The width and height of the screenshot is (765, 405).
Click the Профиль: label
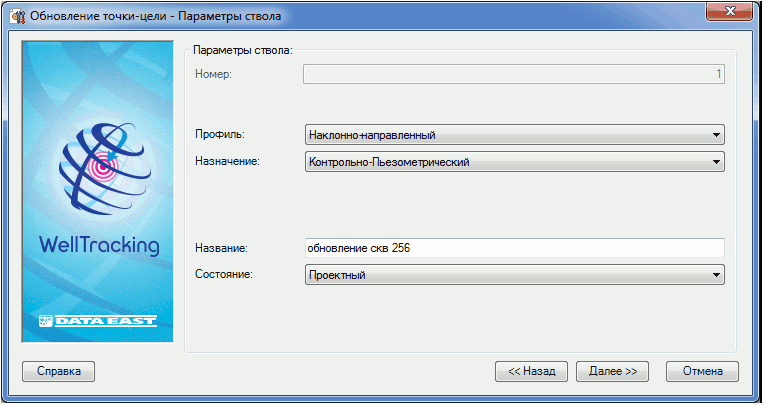(x=217, y=134)
